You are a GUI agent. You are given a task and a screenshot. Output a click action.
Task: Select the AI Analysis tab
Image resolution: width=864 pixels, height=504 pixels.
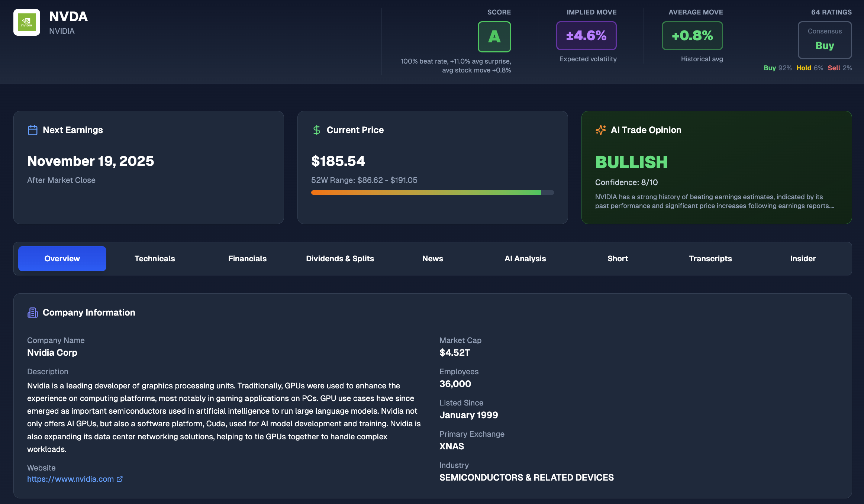[525, 258]
